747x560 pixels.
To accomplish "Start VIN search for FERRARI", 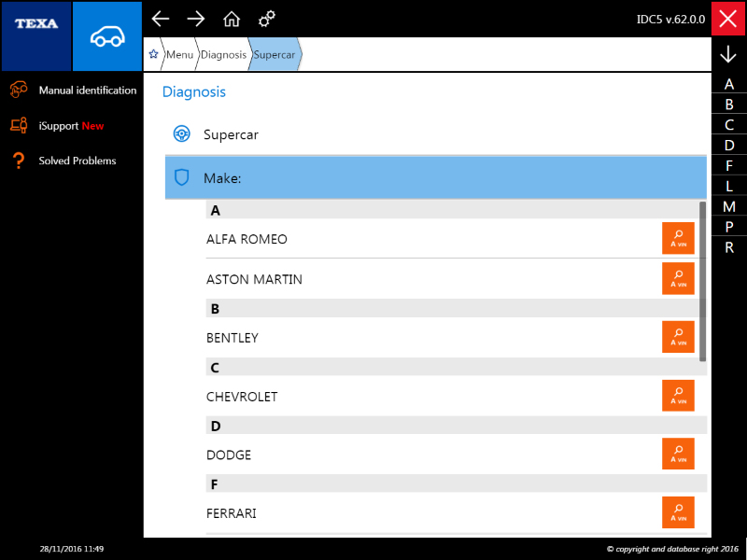I will coord(678,512).
